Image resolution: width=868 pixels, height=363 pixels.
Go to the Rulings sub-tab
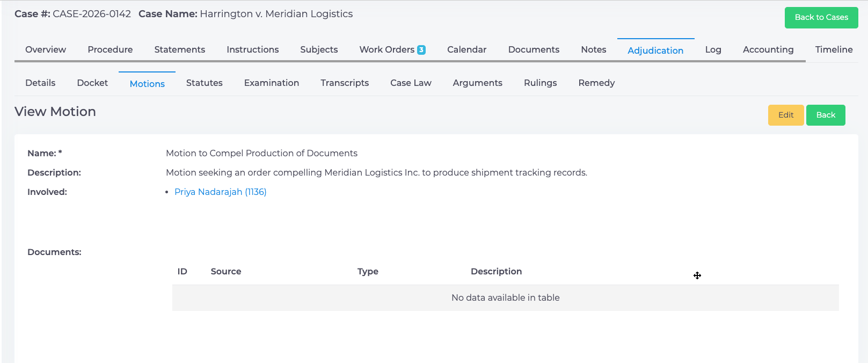pos(541,83)
